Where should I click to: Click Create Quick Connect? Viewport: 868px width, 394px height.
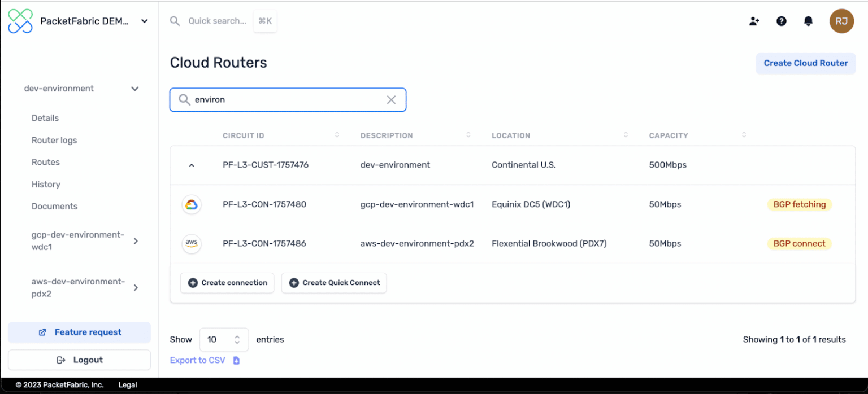click(333, 283)
